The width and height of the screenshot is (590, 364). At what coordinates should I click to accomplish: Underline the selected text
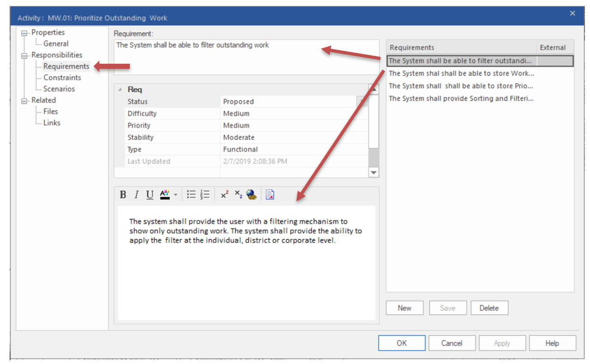click(149, 194)
